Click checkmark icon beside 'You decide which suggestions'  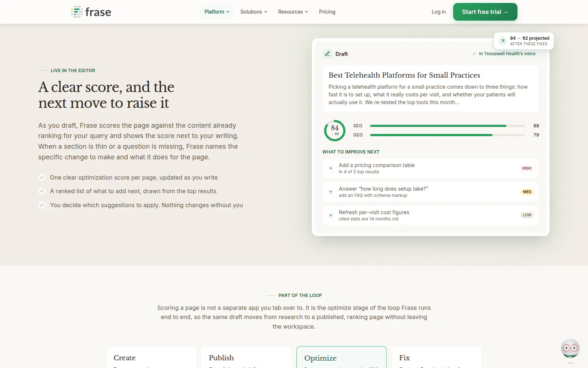click(x=42, y=205)
